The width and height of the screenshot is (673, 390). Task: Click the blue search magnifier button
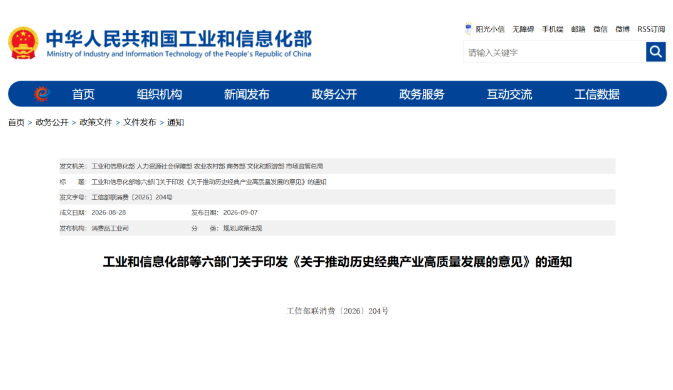coord(656,52)
